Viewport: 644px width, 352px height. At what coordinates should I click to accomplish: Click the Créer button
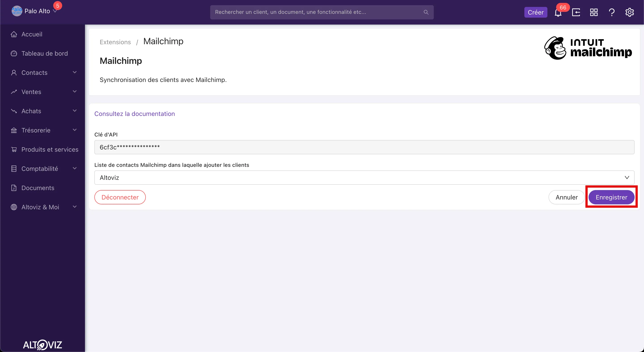coord(536,12)
